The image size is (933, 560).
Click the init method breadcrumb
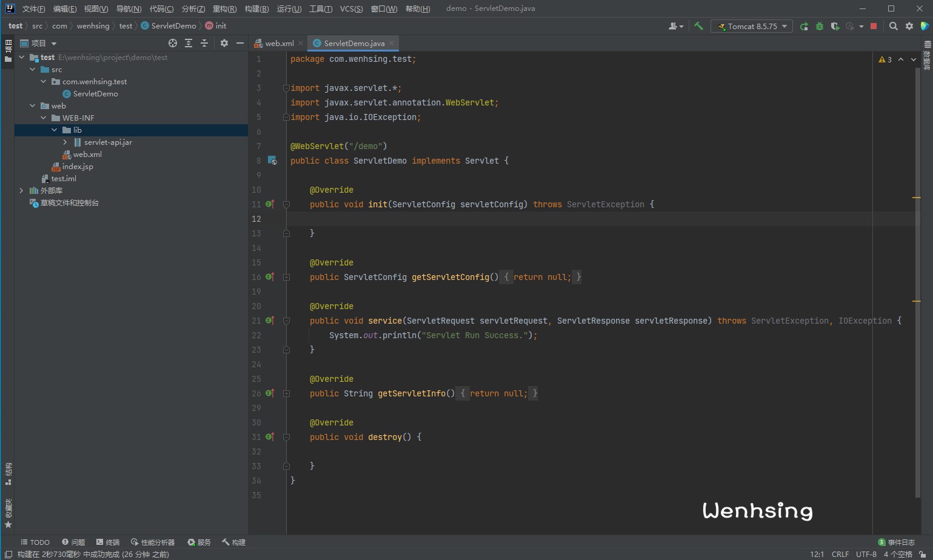coord(216,26)
